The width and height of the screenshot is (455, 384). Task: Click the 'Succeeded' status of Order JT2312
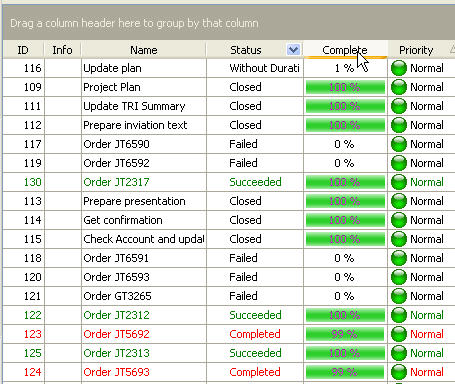[x=255, y=315]
